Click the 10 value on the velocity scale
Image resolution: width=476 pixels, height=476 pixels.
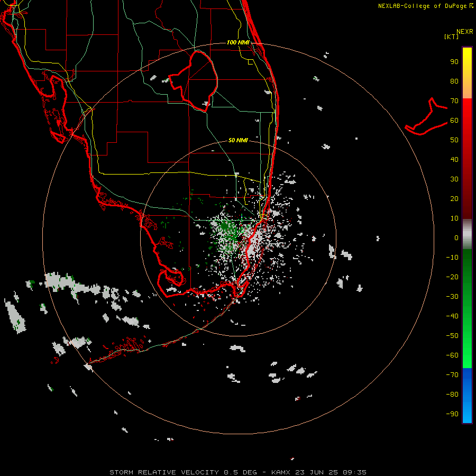454,218
